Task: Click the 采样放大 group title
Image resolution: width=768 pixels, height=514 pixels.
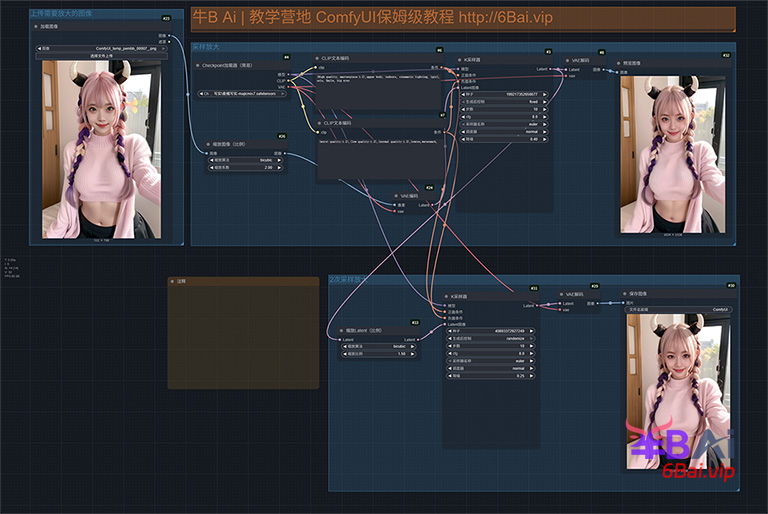Action: pyautogui.click(x=206, y=47)
